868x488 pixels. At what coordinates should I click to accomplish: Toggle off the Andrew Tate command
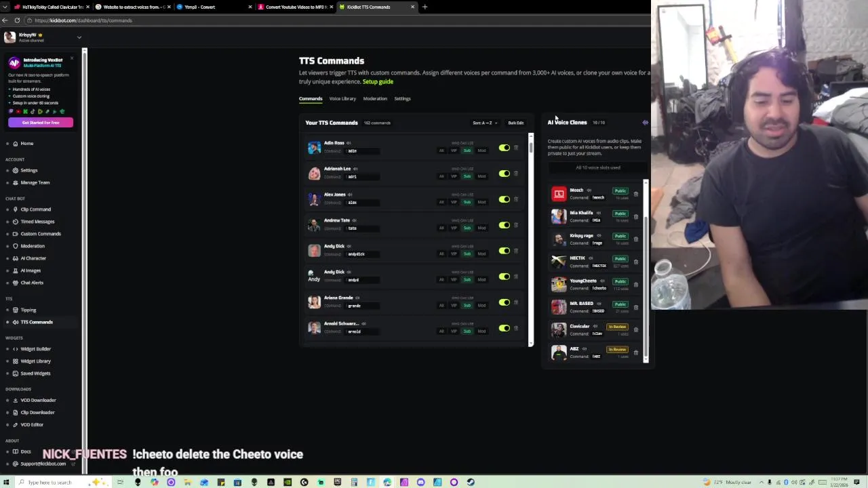coord(504,225)
